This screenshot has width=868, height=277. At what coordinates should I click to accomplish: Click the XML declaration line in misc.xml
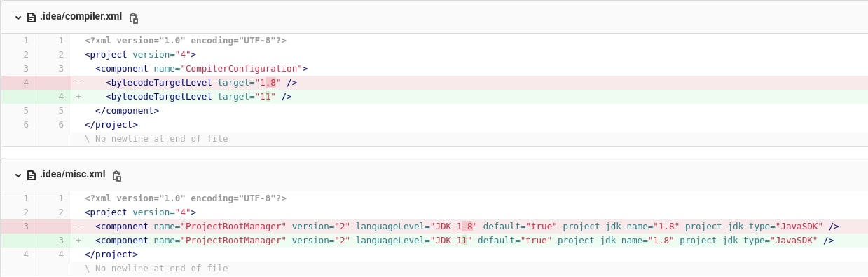[469, 198]
